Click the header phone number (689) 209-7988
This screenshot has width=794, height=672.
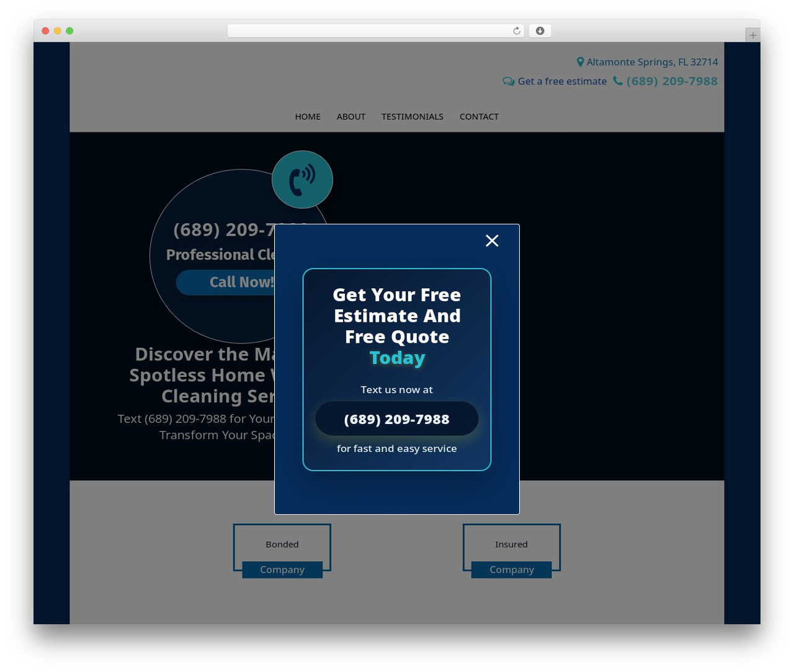(672, 81)
